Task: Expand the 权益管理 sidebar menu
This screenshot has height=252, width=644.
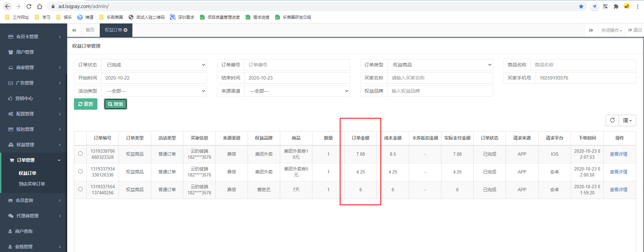Action: point(34,145)
